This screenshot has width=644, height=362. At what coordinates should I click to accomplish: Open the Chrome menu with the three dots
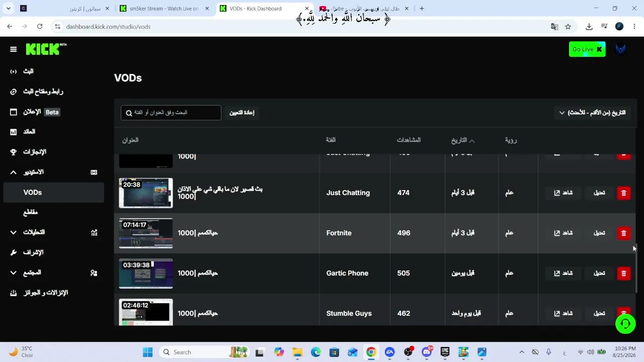pos(634,27)
